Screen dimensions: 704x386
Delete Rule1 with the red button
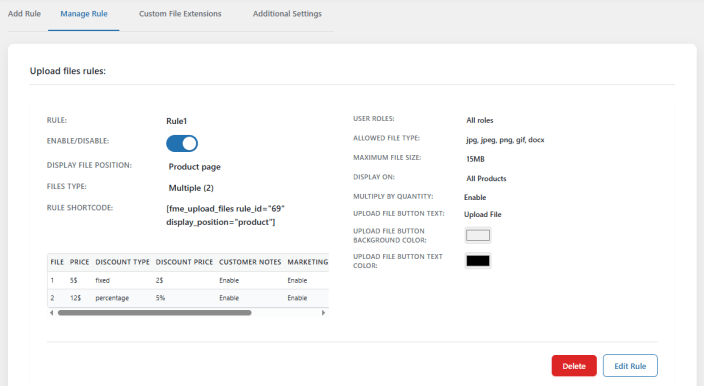574,366
